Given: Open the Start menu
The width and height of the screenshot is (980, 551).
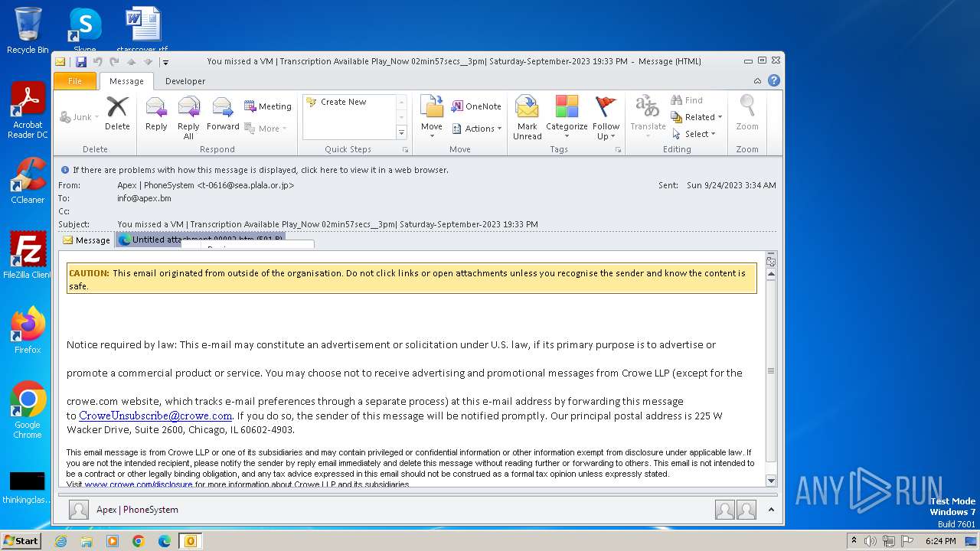Looking at the screenshot, I should click(21, 541).
